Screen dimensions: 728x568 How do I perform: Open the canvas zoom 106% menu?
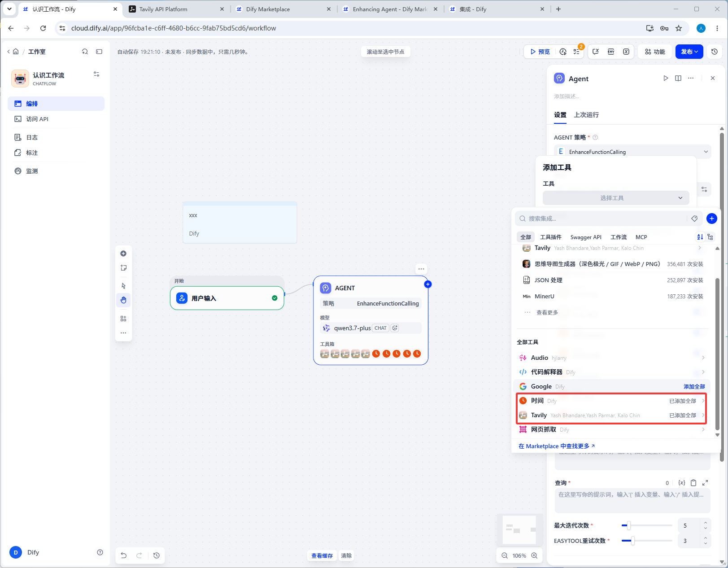pyautogui.click(x=519, y=555)
